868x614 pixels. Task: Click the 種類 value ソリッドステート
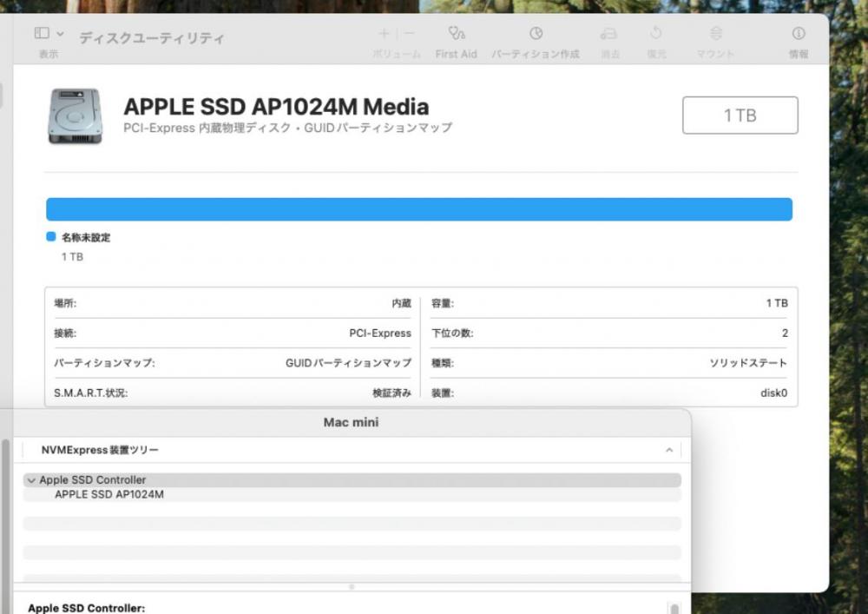pos(748,363)
